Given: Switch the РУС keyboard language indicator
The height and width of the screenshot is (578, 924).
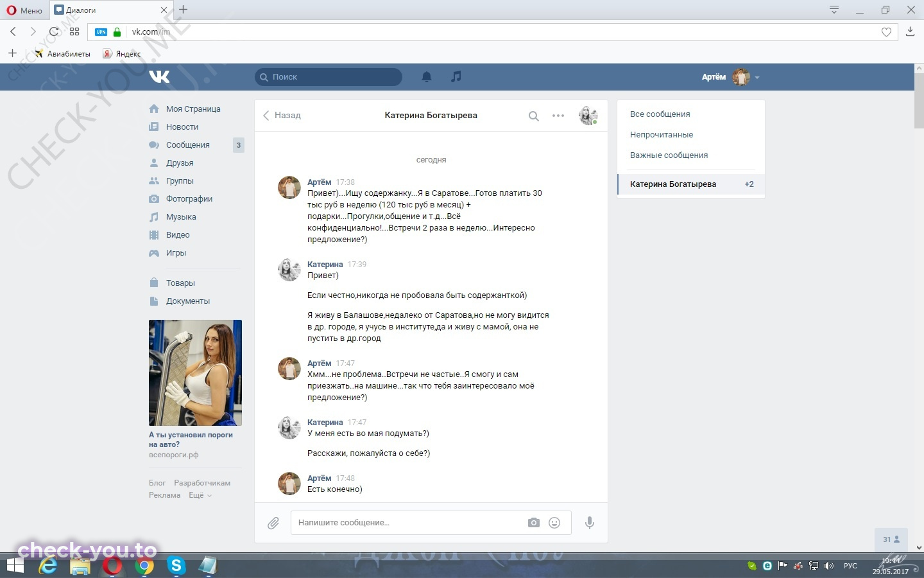Looking at the screenshot, I should (850, 566).
